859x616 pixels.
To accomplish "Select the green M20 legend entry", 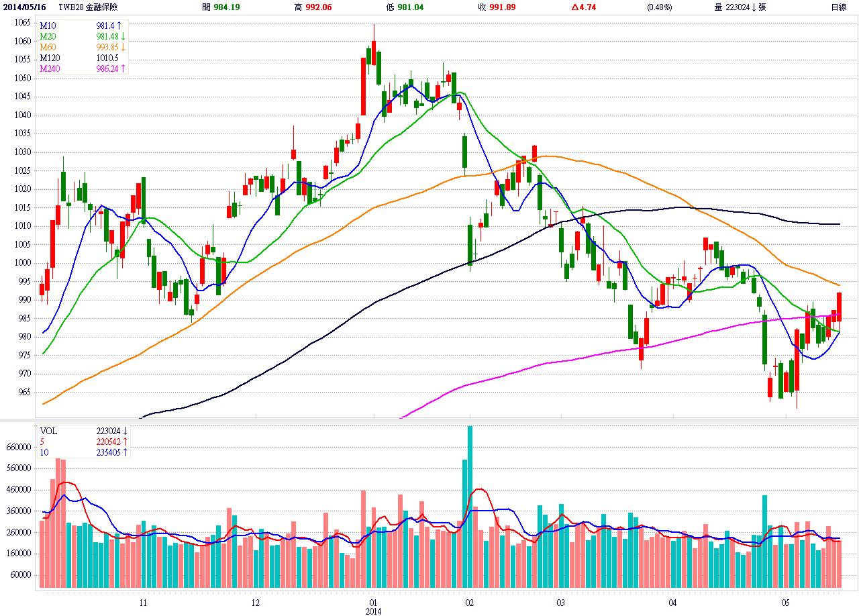I will 48,36.
